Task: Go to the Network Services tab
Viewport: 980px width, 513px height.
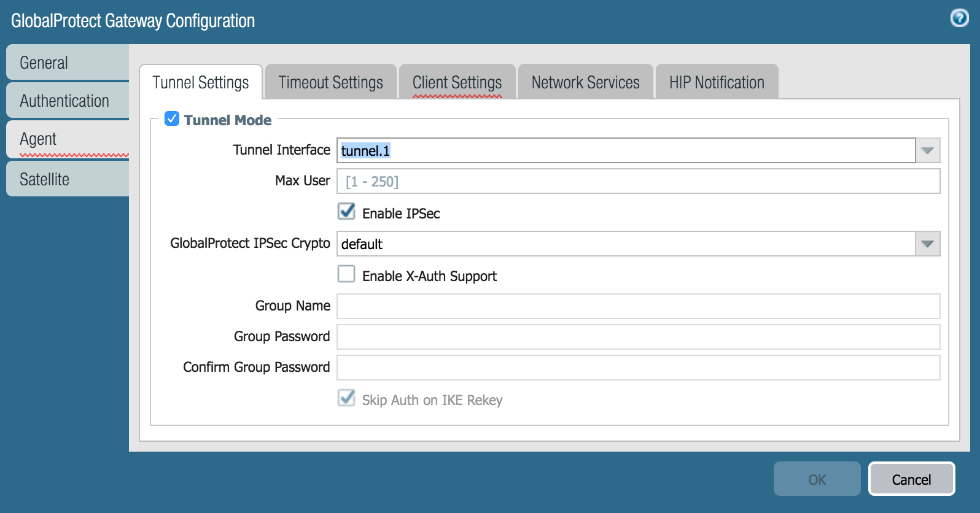Action: coord(585,82)
